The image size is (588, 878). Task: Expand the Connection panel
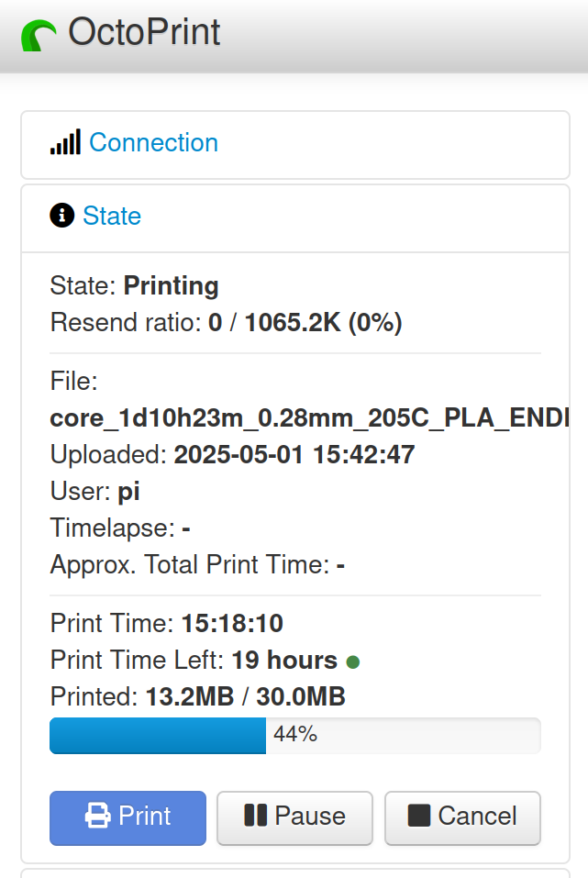pyautogui.click(x=153, y=142)
